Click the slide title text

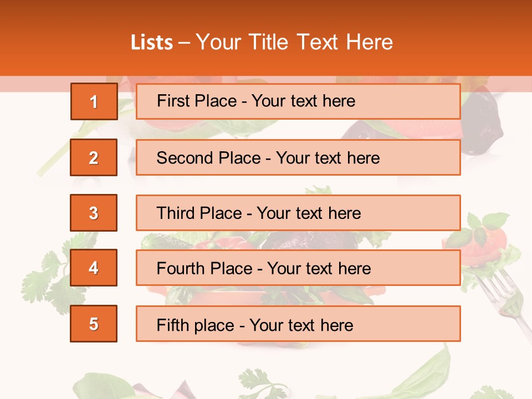[x=262, y=43]
